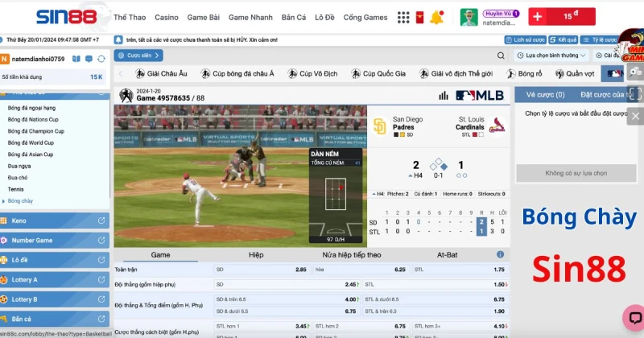Viewport: 644px width, 338px height.
Task: Click Kết quả button
Action: (563, 40)
